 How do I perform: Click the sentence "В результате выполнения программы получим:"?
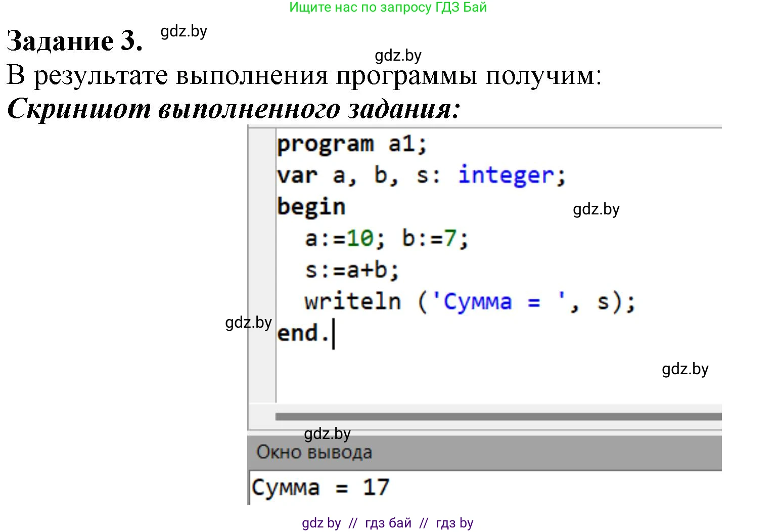tap(304, 76)
